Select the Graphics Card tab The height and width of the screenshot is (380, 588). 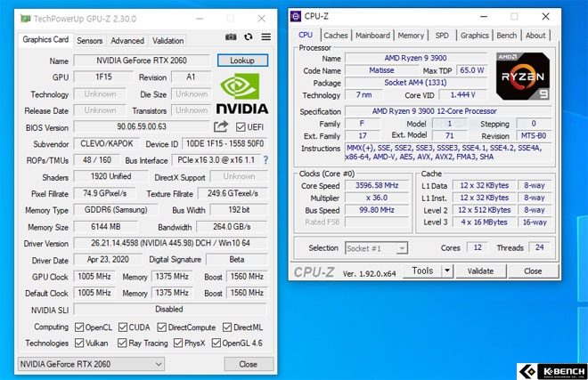pos(45,40)
